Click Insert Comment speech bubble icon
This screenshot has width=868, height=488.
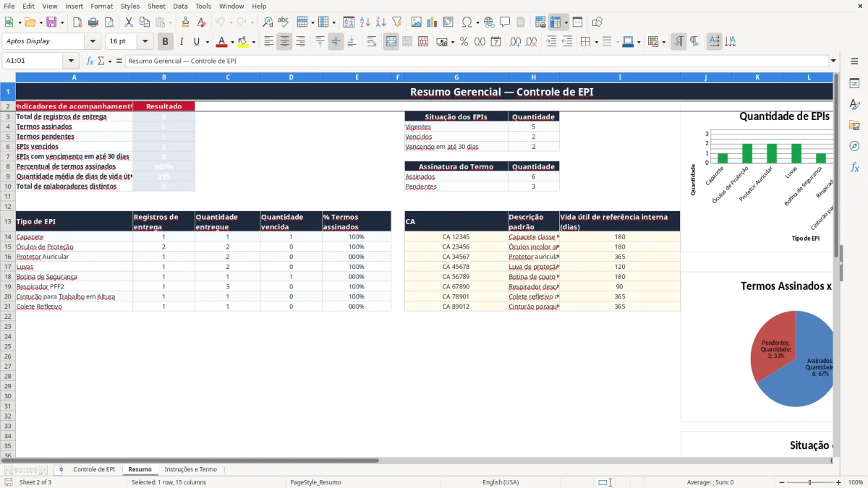tap(505, 22)
